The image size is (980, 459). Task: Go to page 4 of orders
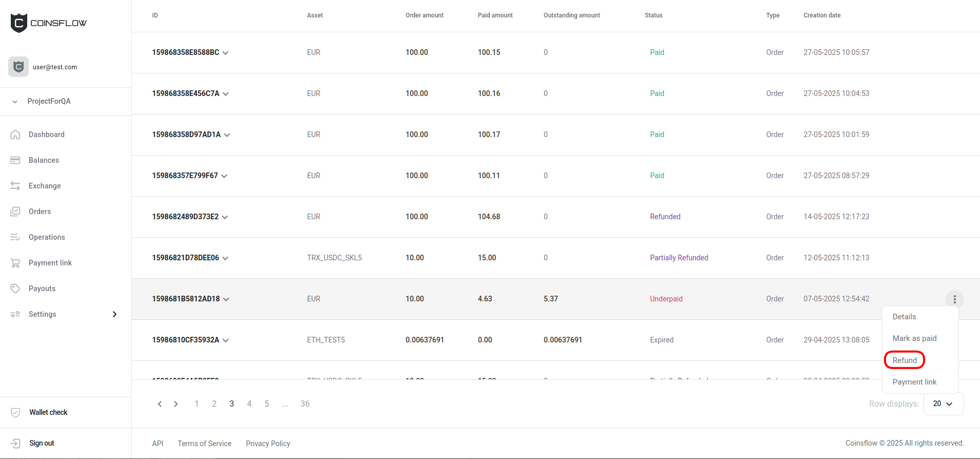(x=249, y=404)
